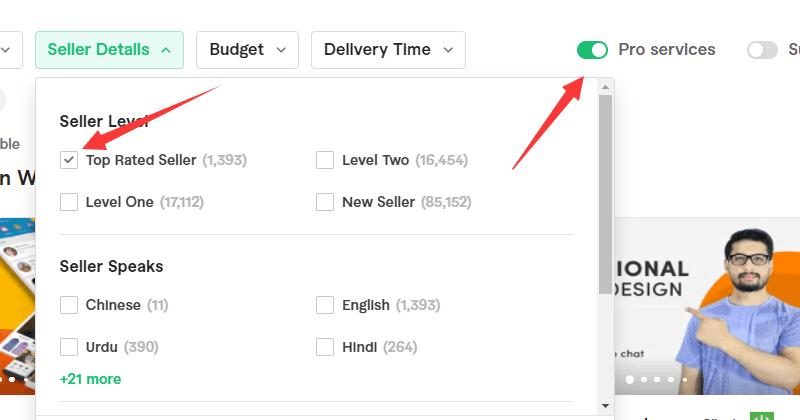The width and height of the screenshot is (800, 420).
Task: Tick the Level One checkbox
Action: pyautogui.click(x=69, y=202)
